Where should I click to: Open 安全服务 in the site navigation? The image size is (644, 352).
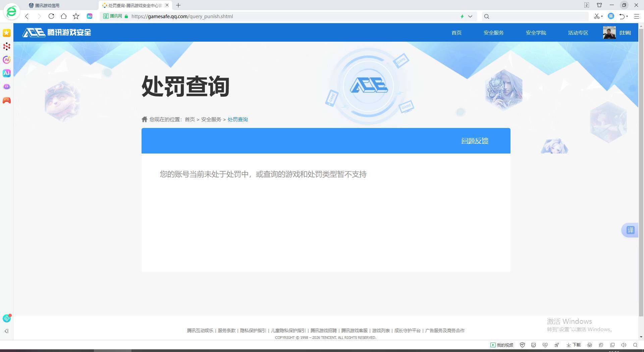[494, 33]
